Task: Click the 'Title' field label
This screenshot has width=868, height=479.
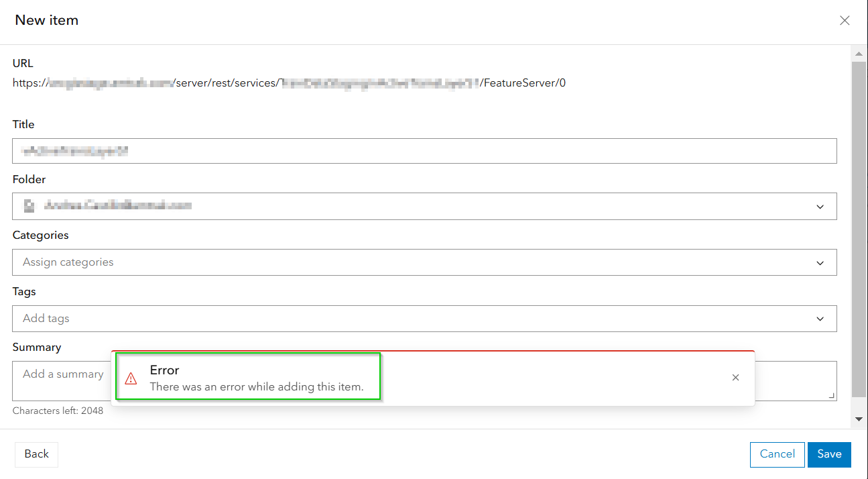Action: coord(23,125)
